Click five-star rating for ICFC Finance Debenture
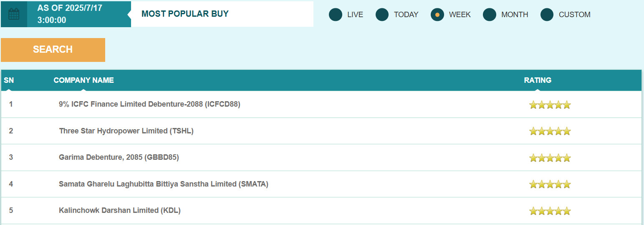This screenshot has height=225, width=644. click(x=549, y=105)
